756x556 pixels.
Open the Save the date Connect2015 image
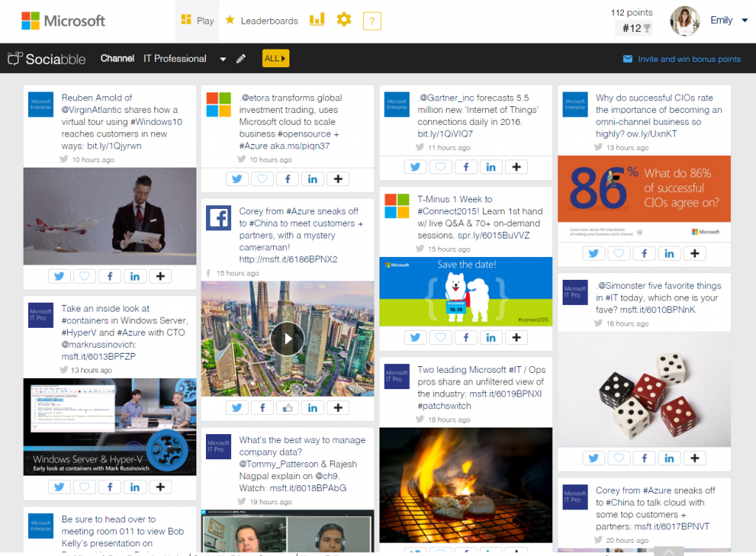tap(466, 292)
